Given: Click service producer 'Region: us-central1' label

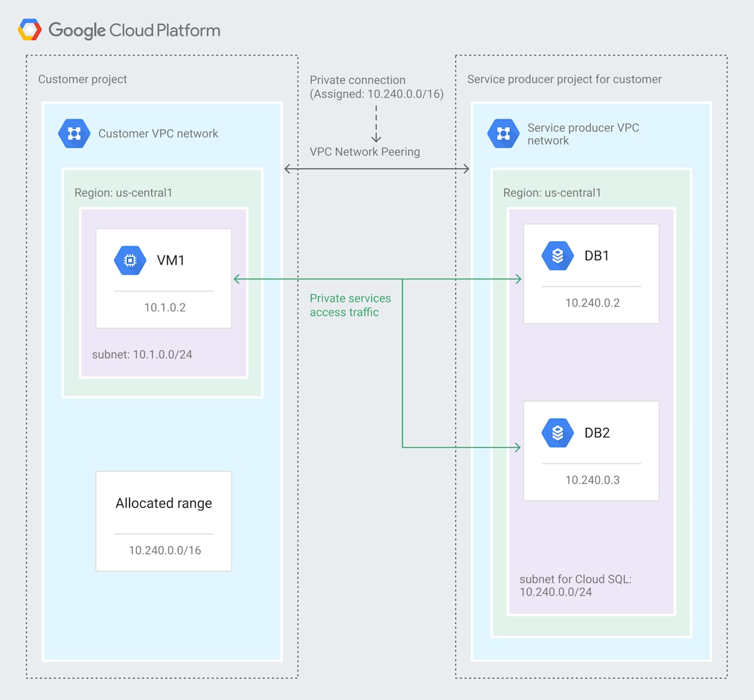Looking at the screenshot, I should point(552,192).
